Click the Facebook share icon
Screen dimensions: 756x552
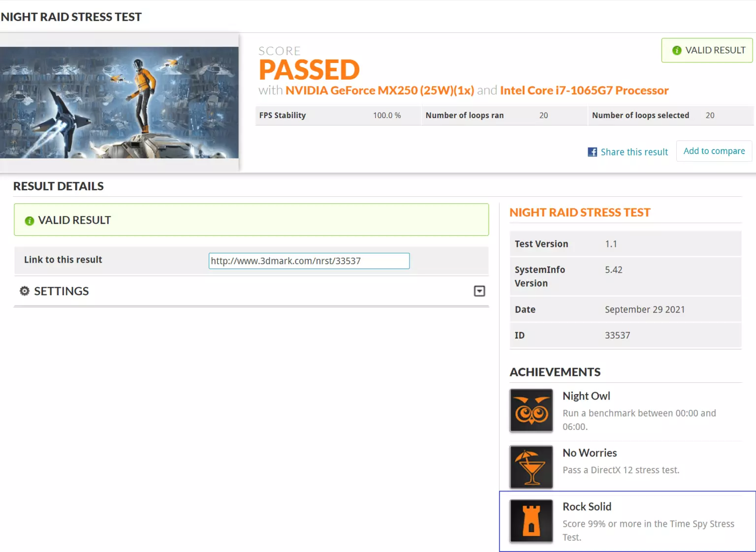tap(593, 152)
